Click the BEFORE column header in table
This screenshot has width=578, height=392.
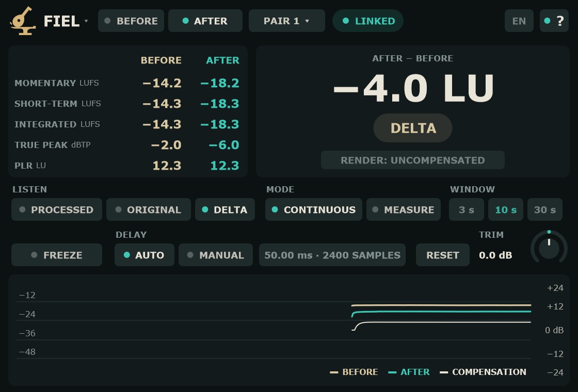[x=161, y=60]
